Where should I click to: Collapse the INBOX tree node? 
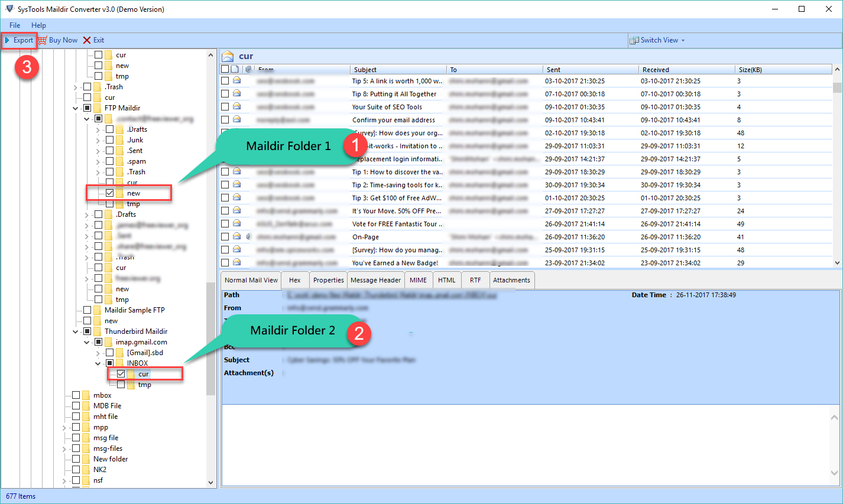tap(98, 363)
